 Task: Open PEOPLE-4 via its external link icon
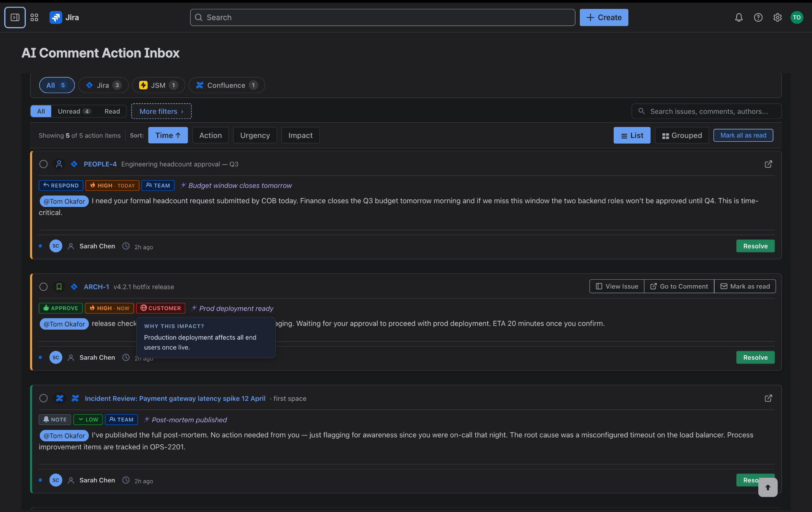[x=768, y=164]
